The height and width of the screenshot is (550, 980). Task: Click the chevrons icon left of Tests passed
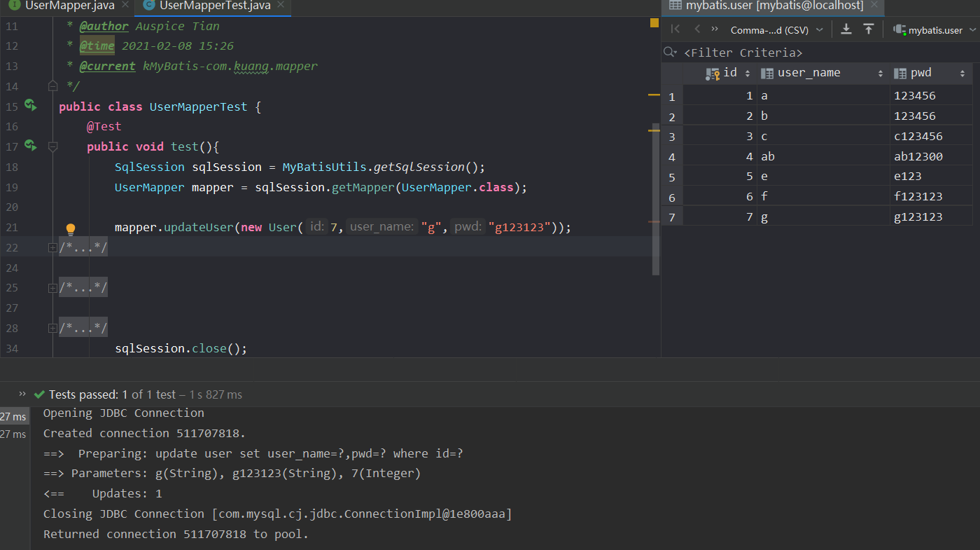(x=22, y=394)
